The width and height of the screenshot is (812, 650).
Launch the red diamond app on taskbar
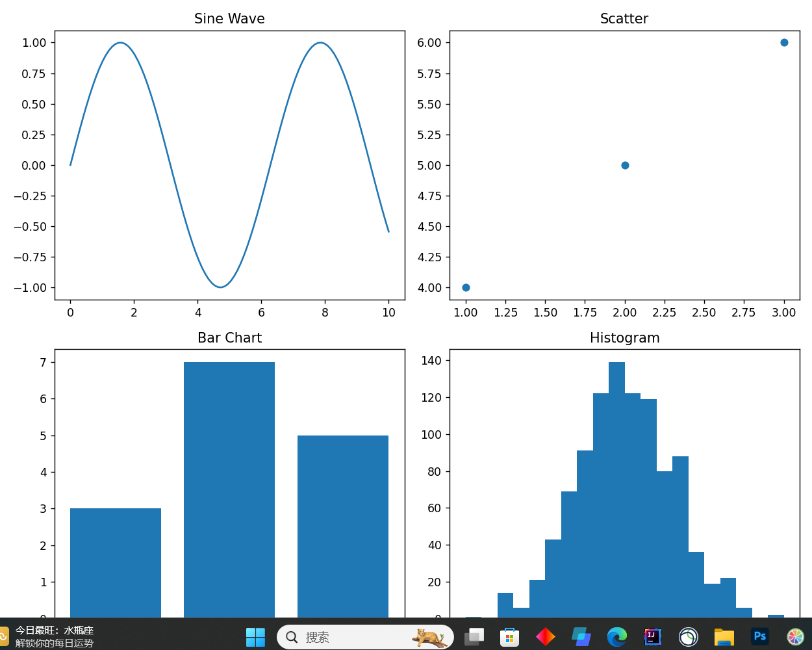(x=545, y=637)
